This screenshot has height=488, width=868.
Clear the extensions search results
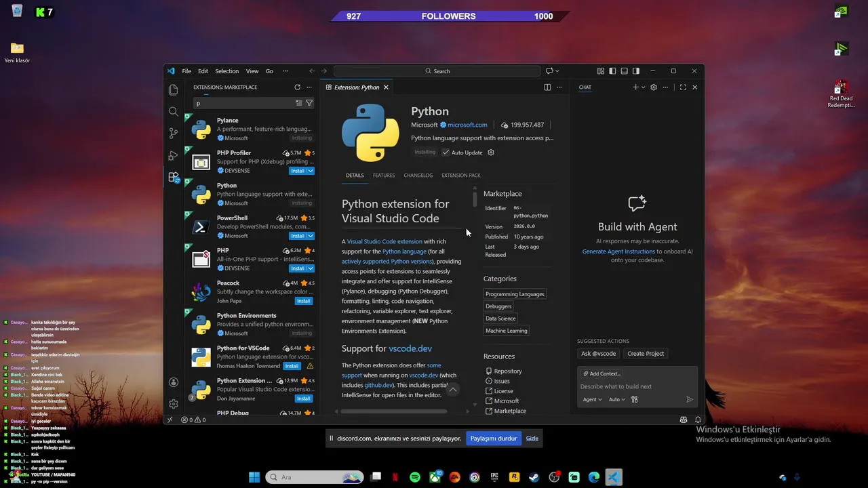tap(298, 103)
